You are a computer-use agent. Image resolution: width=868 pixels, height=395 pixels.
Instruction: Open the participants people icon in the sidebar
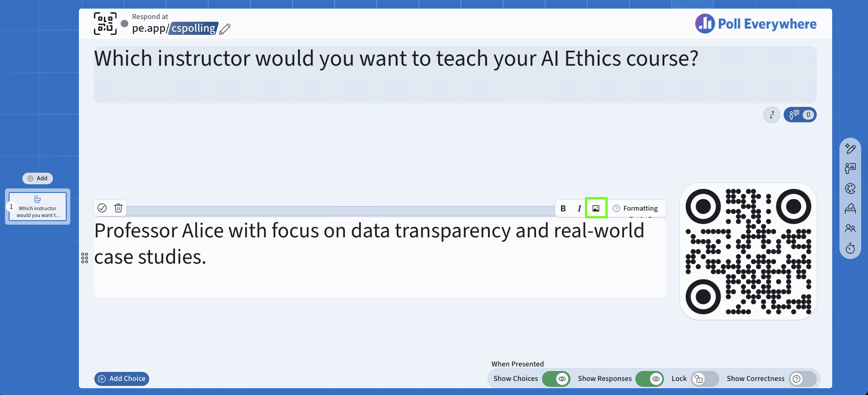(x=850, y=228)
